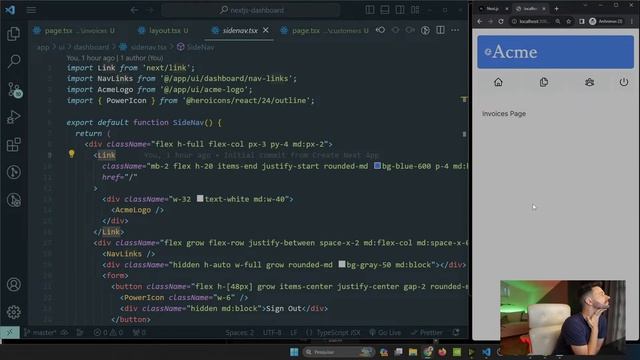
Task: Select the sidenav.tsx tab
Action: click(x=240, y=31)
